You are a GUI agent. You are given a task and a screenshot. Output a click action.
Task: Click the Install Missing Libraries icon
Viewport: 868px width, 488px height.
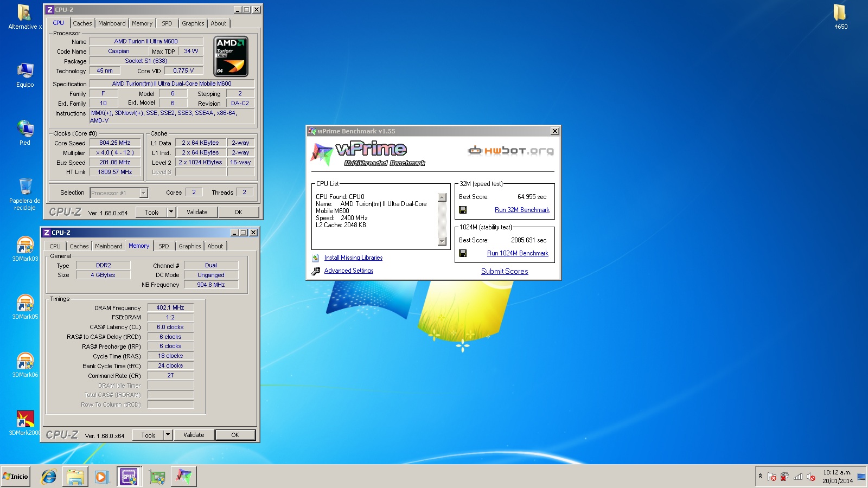[316, 258]
